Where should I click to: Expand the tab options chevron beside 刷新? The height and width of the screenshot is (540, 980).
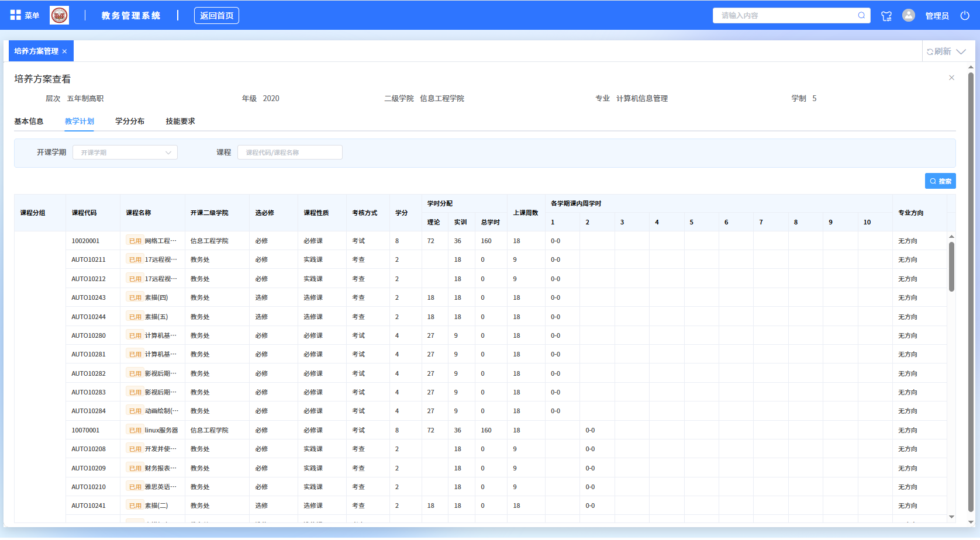coord(961,51)
